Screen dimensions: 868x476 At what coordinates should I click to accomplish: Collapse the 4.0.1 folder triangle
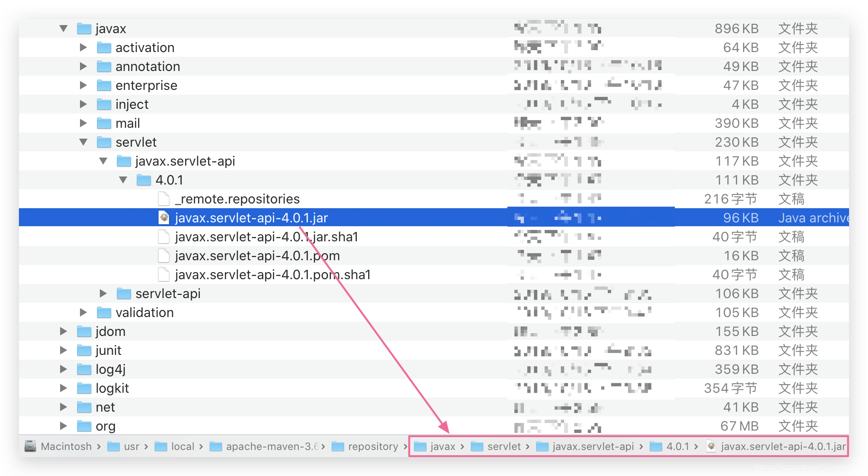pyautogui.click(x=123, y=180)
